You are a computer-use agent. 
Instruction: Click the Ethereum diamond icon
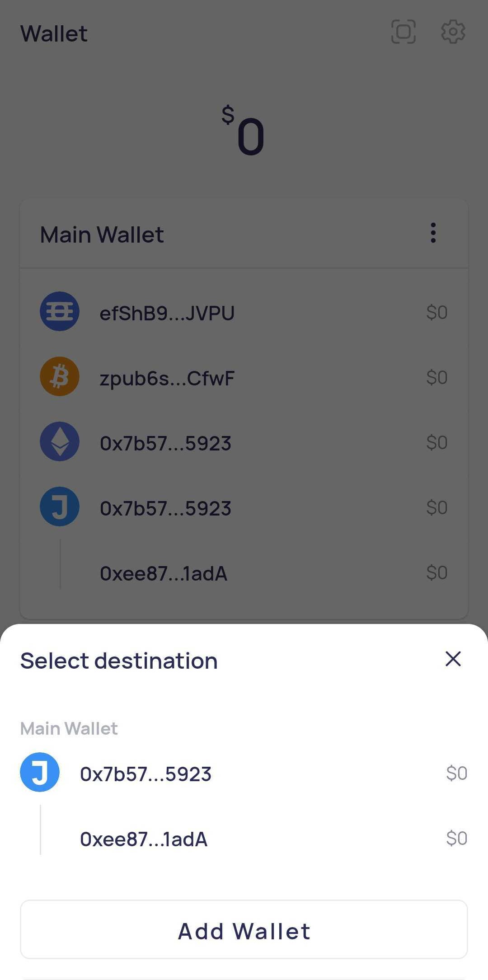60,442
